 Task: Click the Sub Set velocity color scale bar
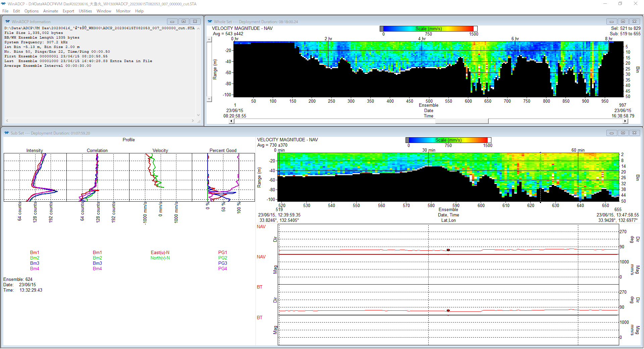448,140
